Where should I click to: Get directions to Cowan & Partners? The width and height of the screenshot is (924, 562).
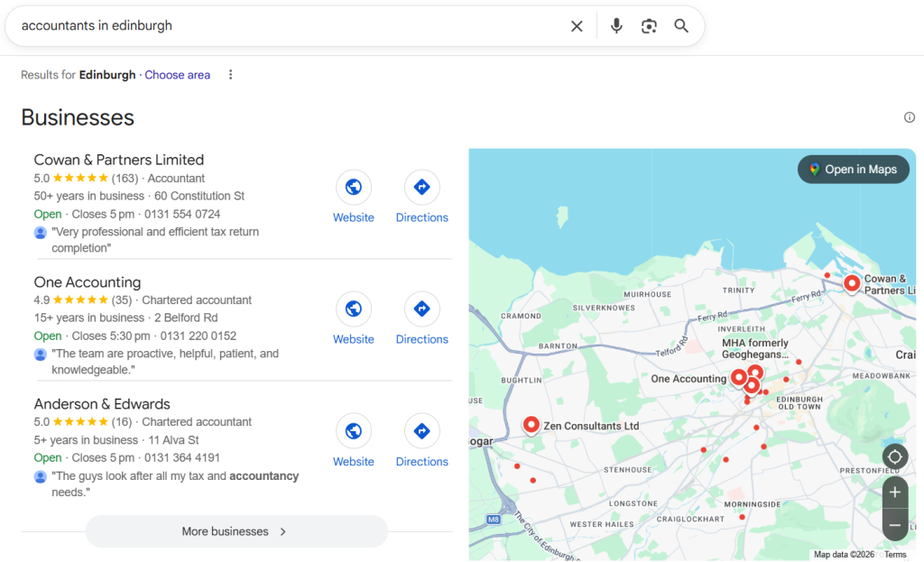pos(421,188)
